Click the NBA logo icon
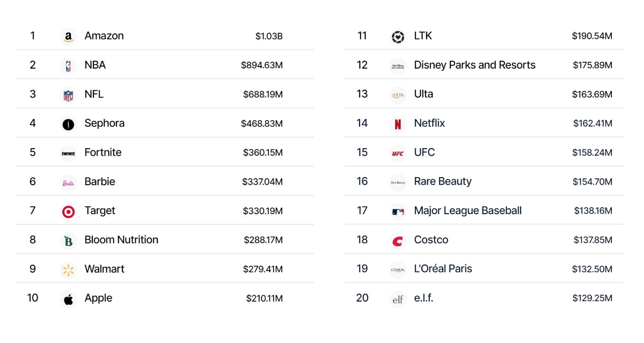 68,66
